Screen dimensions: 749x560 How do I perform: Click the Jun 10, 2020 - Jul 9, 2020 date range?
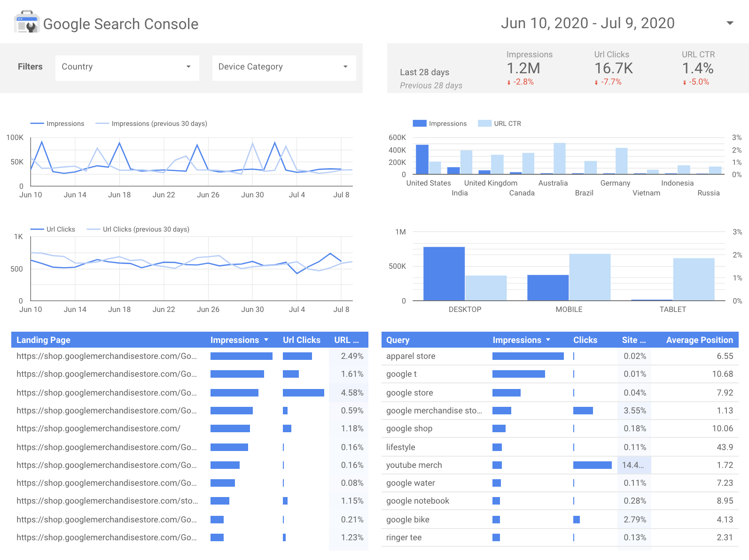[587, 23]
